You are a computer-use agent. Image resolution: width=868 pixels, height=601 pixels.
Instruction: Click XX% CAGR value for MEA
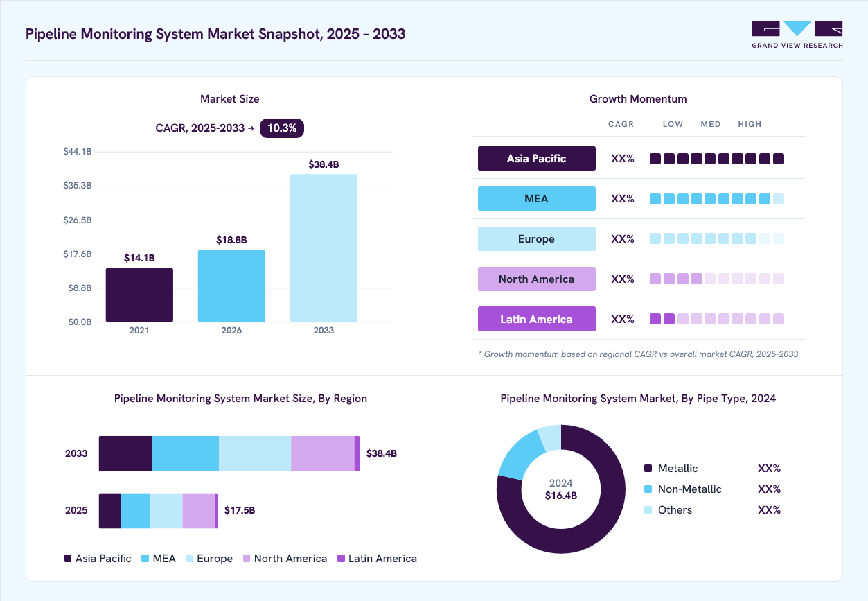(x=623, y=199)
